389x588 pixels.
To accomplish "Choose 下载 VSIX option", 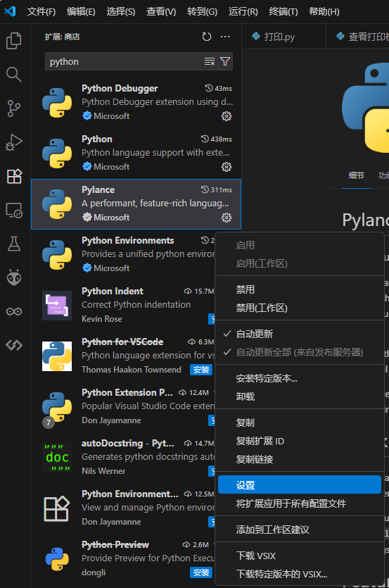I will (x=300, y=556).
